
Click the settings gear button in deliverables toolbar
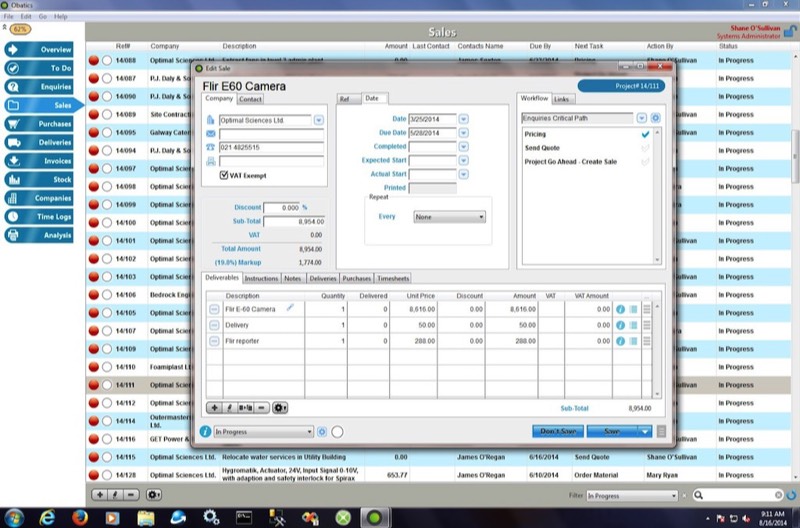click(280, 408)
